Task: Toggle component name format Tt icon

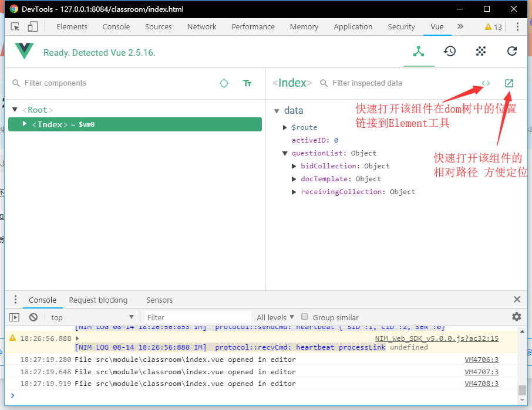Action: [x=247, y=83]
